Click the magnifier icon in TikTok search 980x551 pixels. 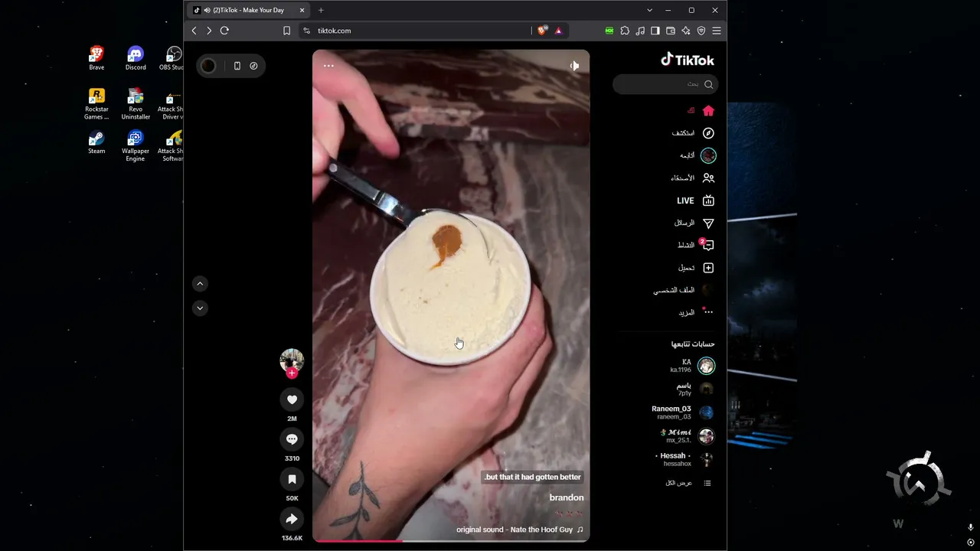[708, 84]
